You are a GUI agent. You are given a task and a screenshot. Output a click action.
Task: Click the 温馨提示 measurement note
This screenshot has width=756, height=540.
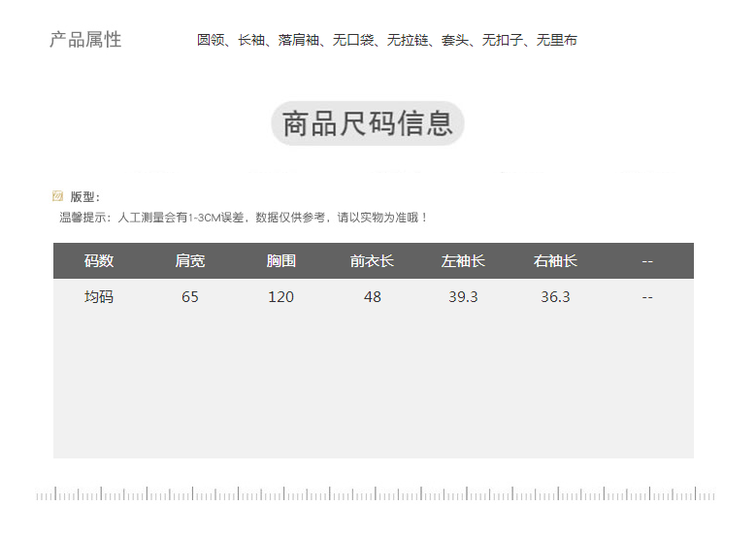click(x=243, y=218)
